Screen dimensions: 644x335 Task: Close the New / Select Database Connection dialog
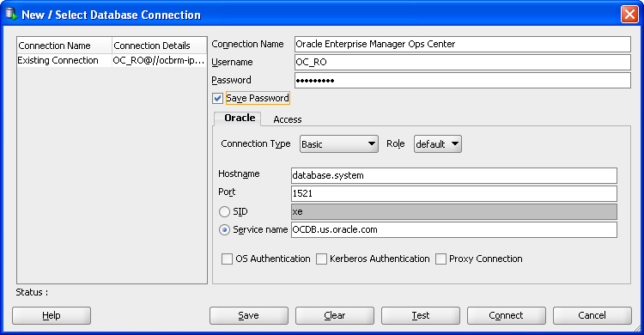(629, 15)
